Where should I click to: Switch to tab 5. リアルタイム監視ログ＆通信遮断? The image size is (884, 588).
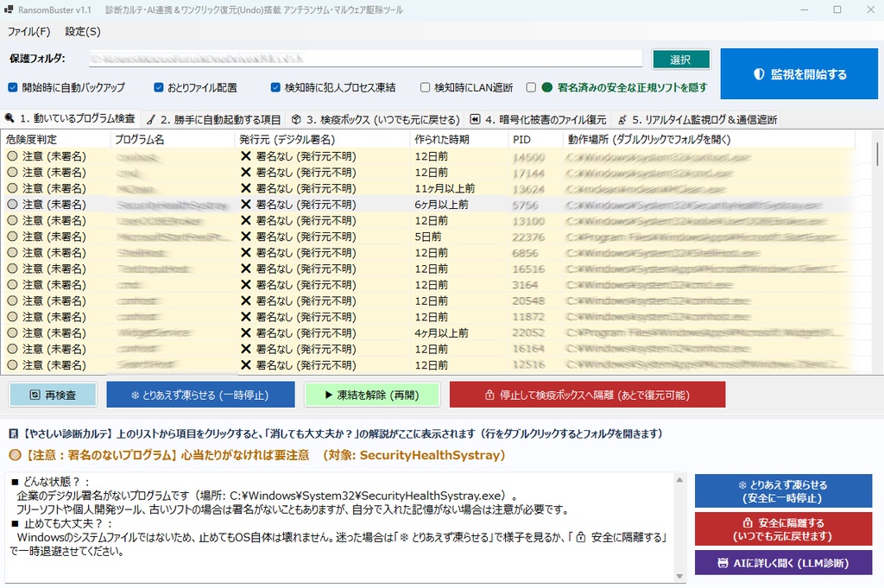click(697, 119)
